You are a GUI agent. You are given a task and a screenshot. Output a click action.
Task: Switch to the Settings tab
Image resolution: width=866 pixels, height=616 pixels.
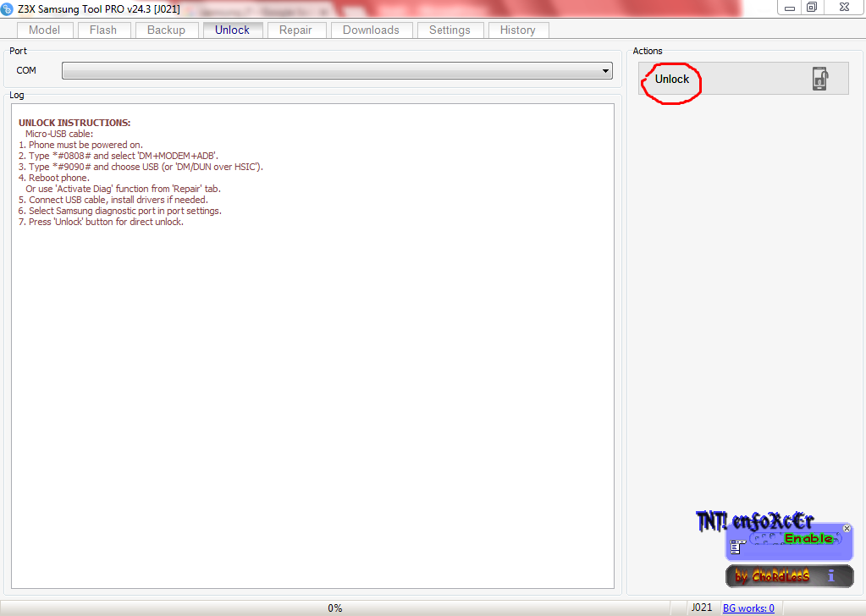point(450,30)
